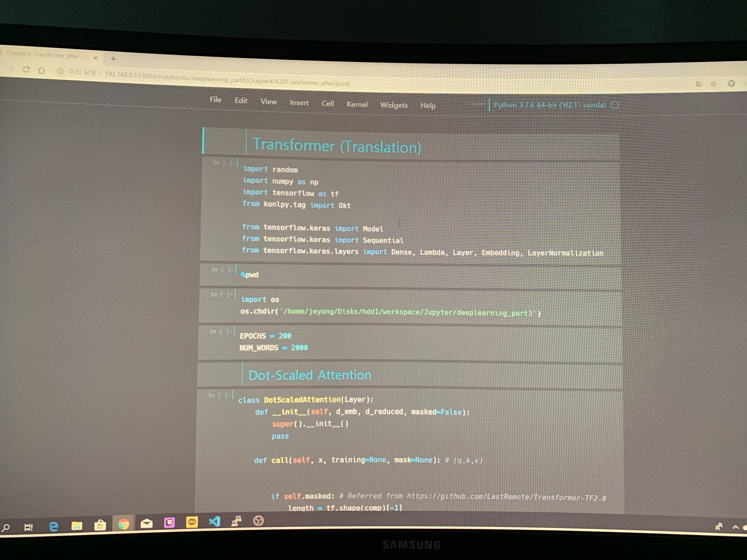Reload the page with the refresh icon
747x560 pixels.
26,69
